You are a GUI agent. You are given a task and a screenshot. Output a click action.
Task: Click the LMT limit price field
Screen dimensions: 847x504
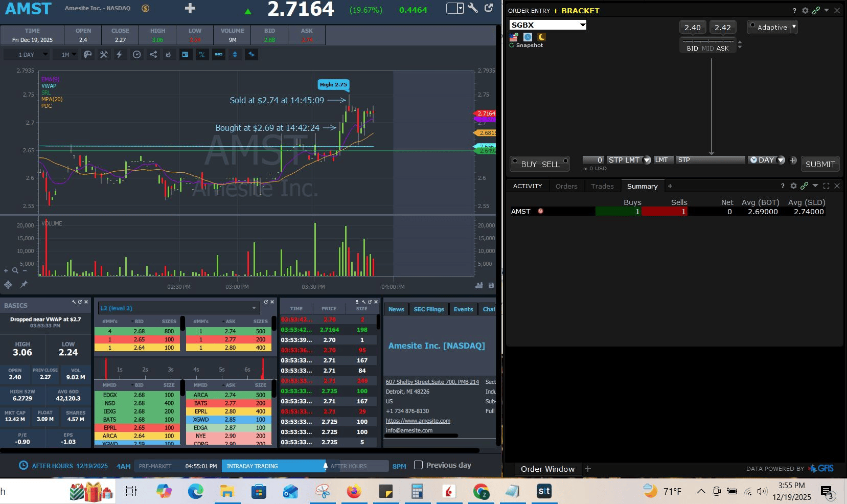663,160
